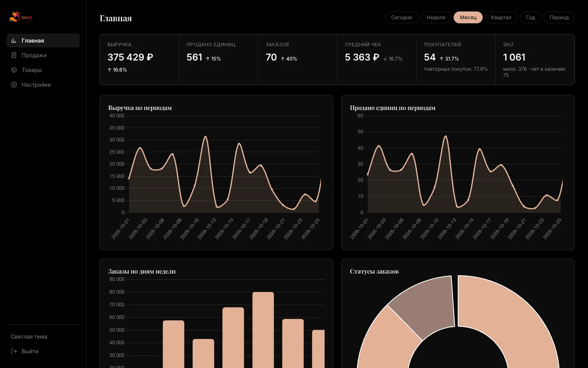588x368 pixels.
Task: Click the 2026-10-13 label under the Выручка chart
Action: point(207,229)
